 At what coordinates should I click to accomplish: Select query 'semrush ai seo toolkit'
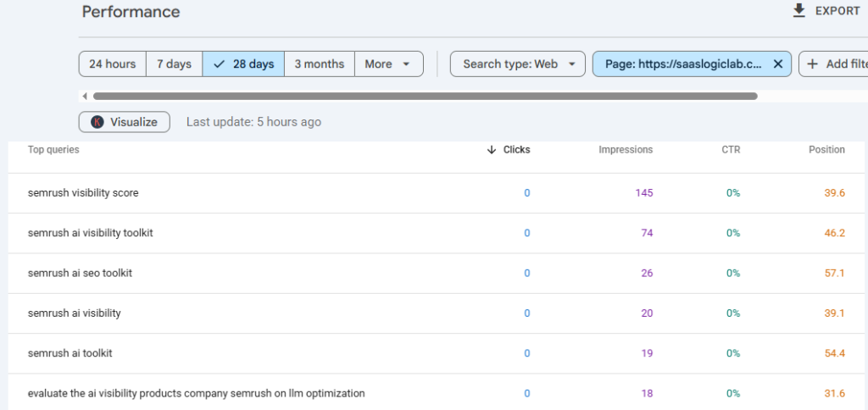coord(80,273)
